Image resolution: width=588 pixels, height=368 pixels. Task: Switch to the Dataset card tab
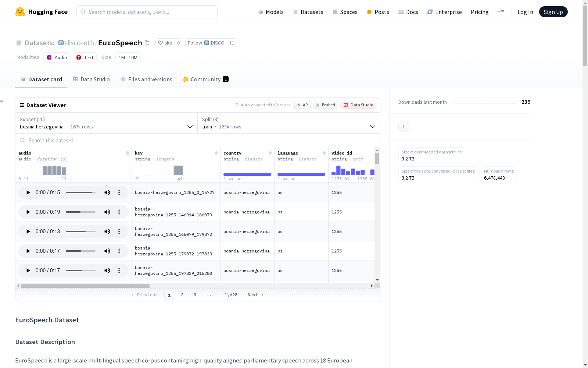pos(41,79)
